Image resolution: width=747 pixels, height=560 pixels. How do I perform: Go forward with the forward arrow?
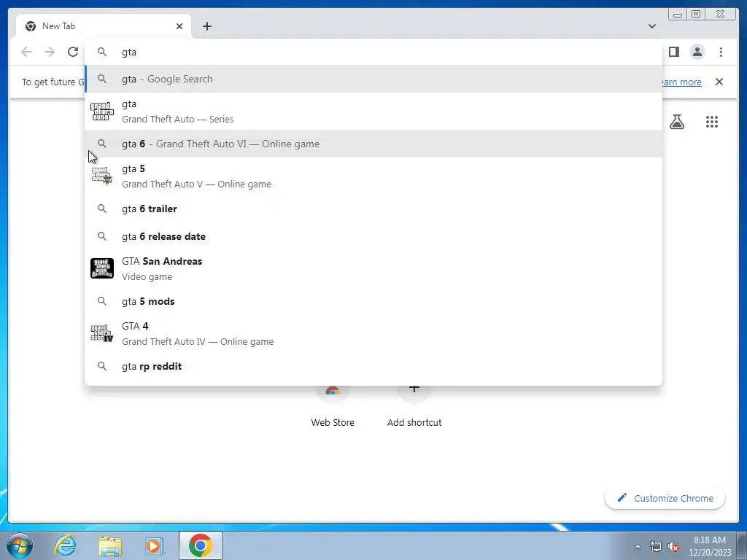50,52
